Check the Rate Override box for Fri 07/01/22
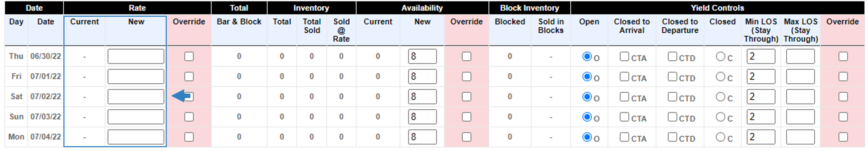 [189, 77]
